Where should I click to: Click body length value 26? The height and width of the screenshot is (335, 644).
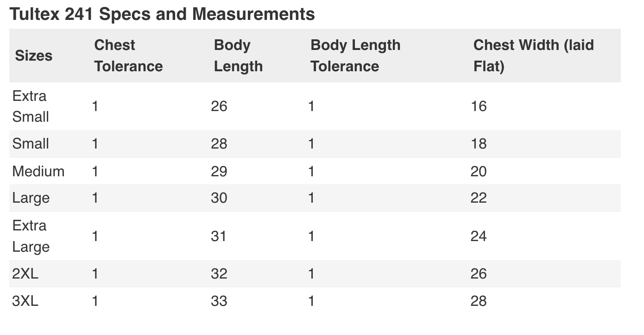219,106
